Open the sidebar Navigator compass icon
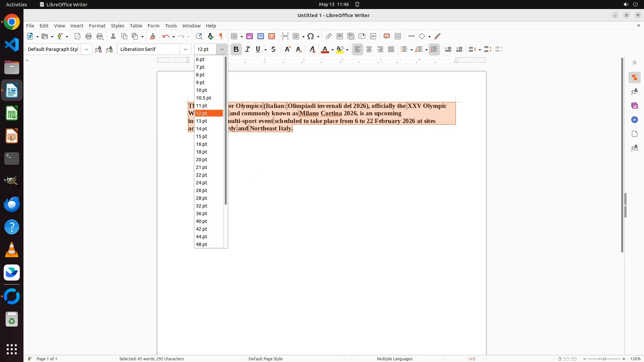The height and width of the screenshot is (362, 644). point(634,120)
